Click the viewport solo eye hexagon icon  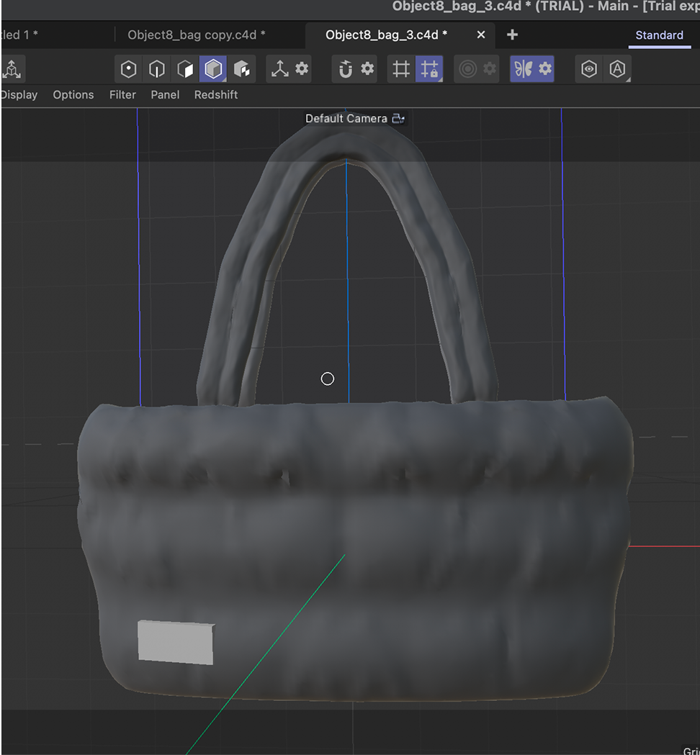click(588, 69)
